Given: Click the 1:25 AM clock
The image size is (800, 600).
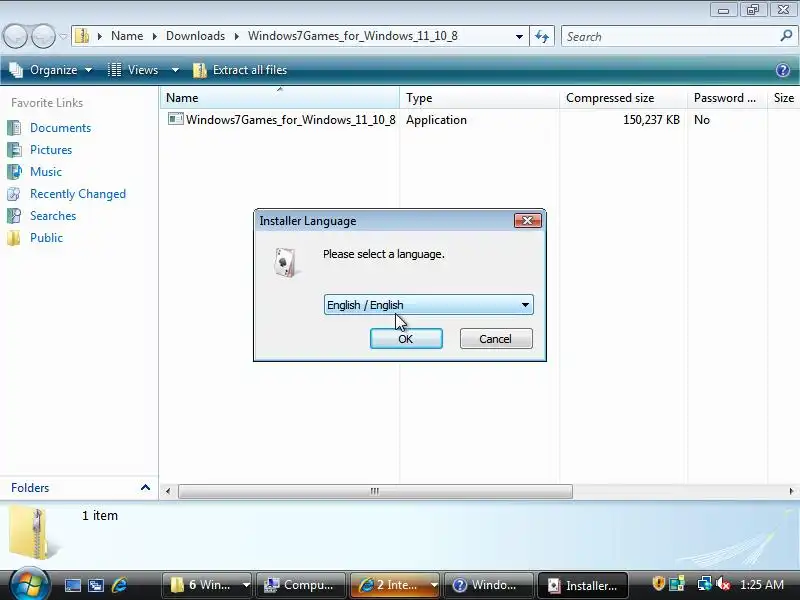Looking at the screenshot, I should pos(762,585).
